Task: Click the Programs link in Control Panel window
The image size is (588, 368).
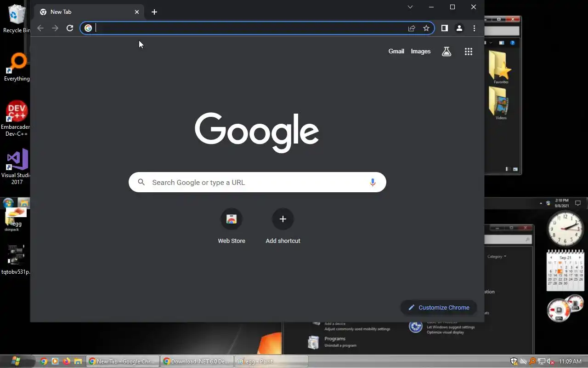Action: coord(335,339)
